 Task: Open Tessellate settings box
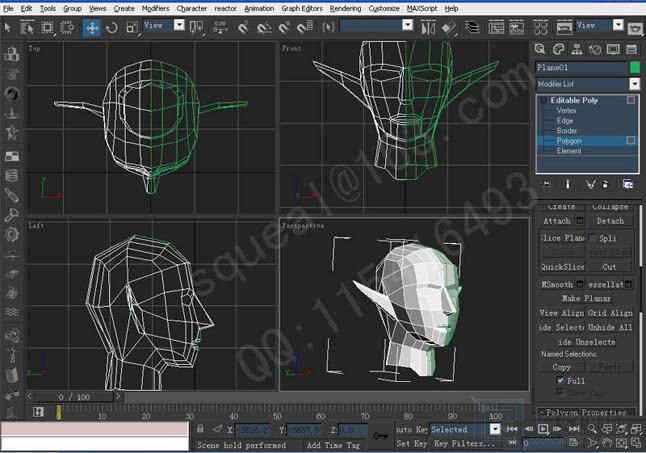click(x=628, y=284)
